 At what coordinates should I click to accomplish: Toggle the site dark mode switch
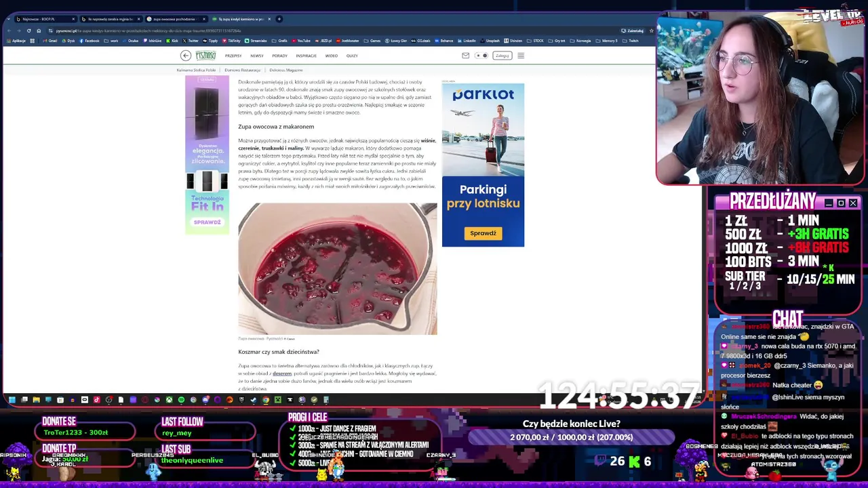[481, 56]
